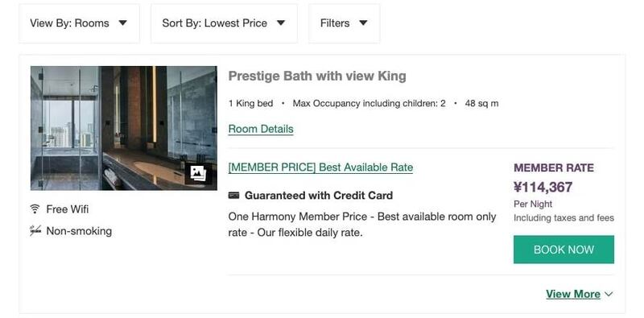Expand View More rates
The height and width of the screenshot is (318, 644).
(x=579, y=294)
